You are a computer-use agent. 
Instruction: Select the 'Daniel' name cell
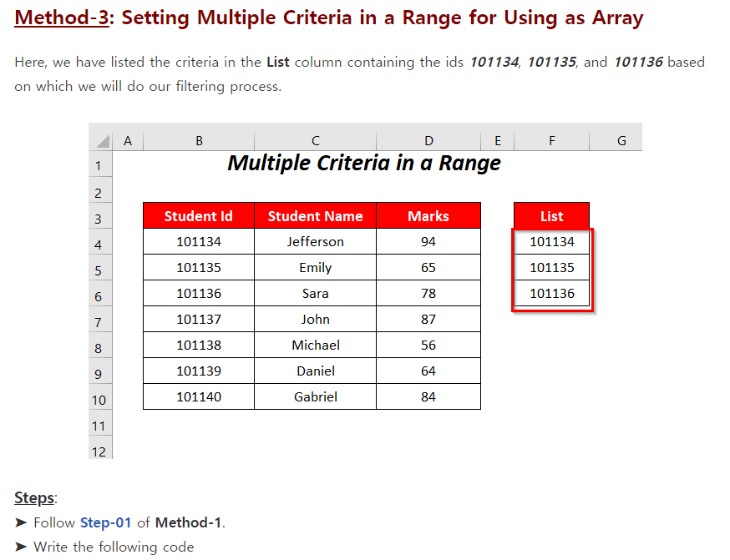pos(315,371)
